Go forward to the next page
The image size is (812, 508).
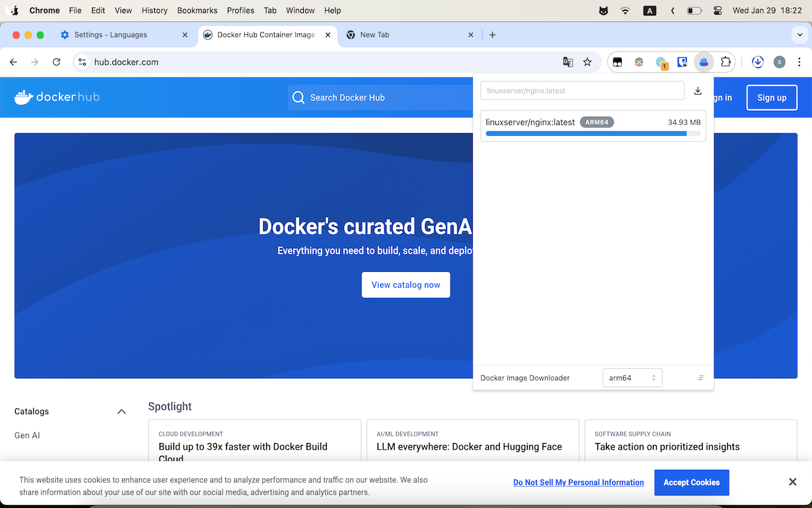point(35,62)
